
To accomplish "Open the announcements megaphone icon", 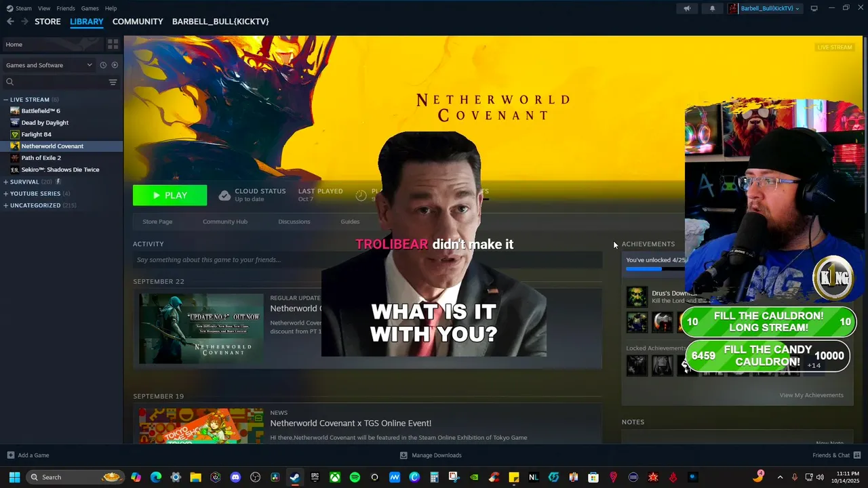I will (x=687, y=8).
